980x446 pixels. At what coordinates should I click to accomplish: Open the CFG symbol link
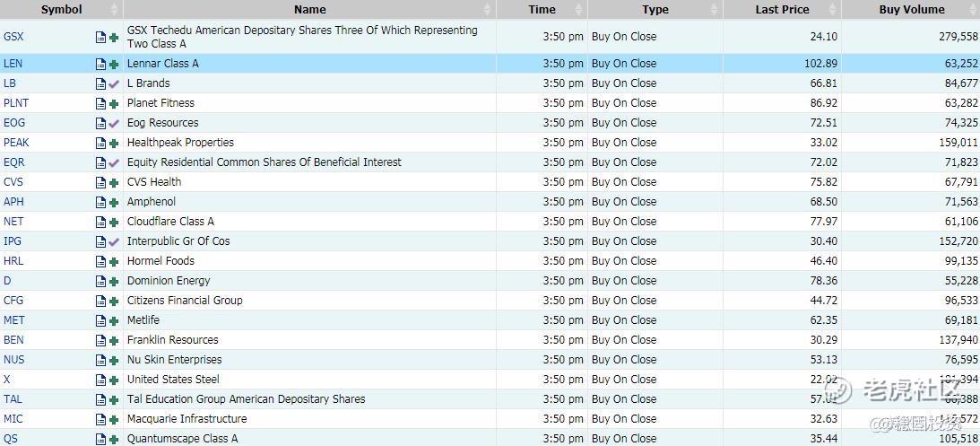point(13,301)
